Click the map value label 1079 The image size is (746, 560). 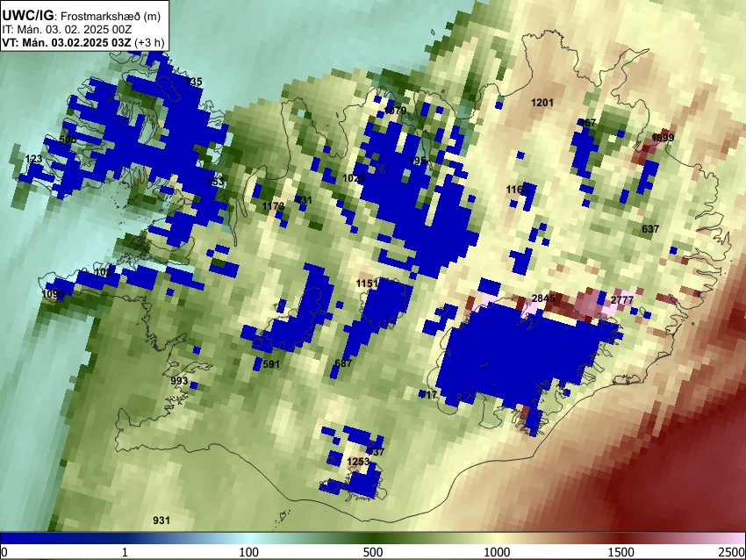click(x=395, y=111)
